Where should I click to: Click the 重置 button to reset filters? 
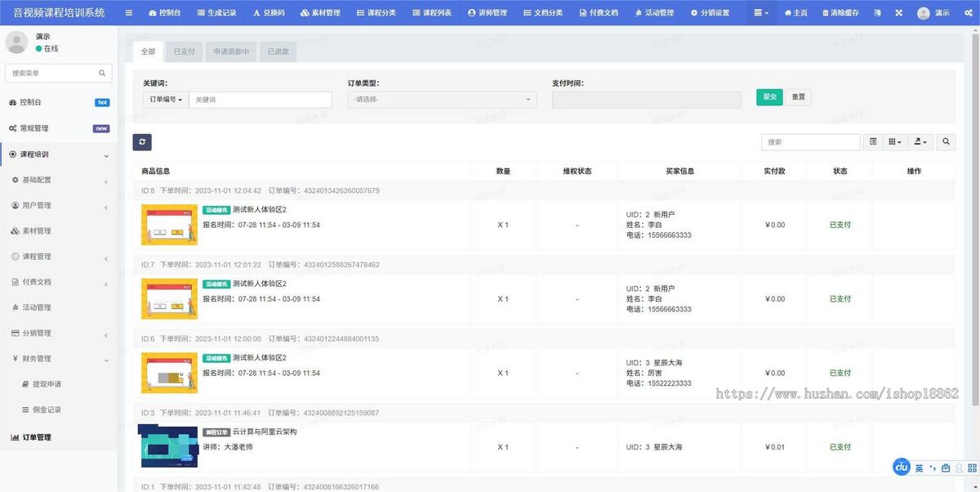point(798,96)
